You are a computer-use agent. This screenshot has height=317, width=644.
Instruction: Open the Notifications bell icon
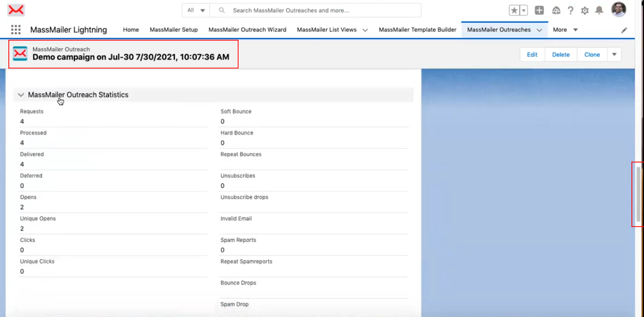[x=600, y=10]
